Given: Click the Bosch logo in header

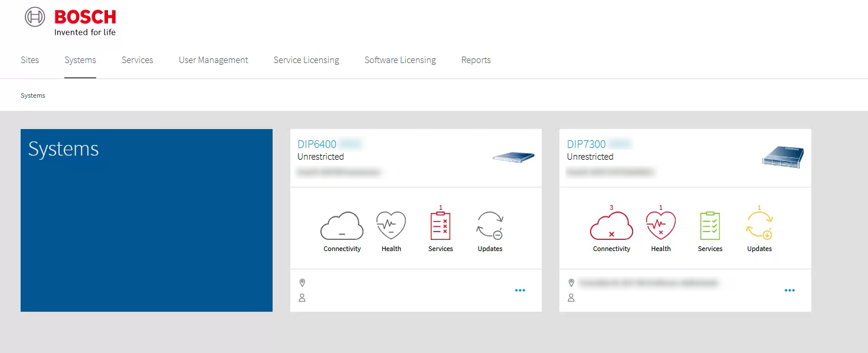Looking at the screenshot, I should click(71, 21).
